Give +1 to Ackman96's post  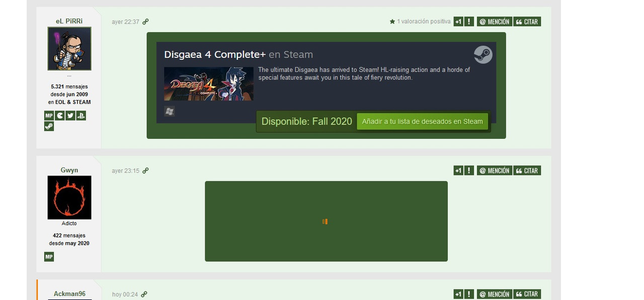click(458, 294)
